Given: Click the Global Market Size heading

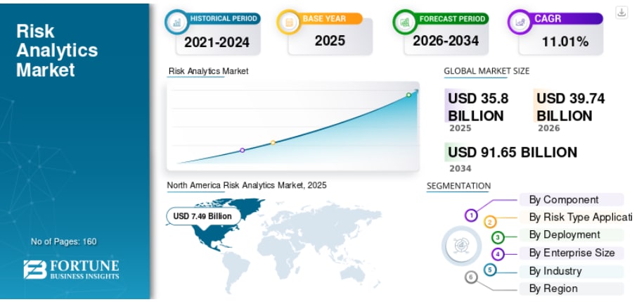Looking at the screenshot, I should (x=487, y=71).
